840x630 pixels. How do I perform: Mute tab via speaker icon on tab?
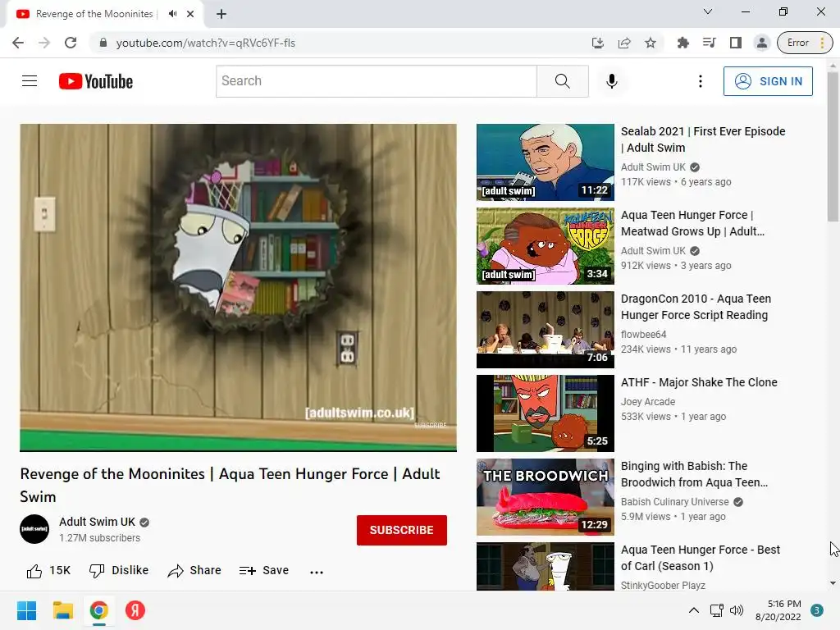click(x=172, y=14)
